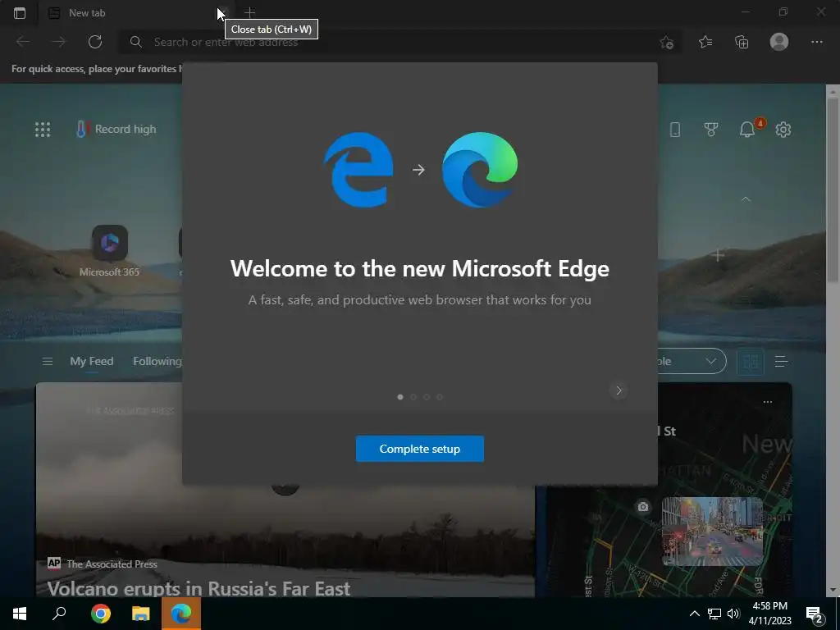Open the Record high weather widget
Image resolution: width=840 pixels, height=630 pixels.
pos(116,129)
